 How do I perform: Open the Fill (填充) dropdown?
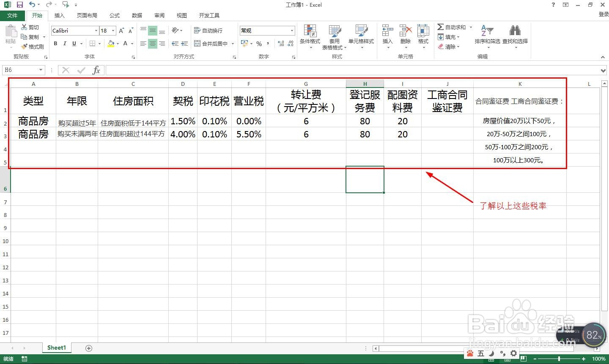(x=448, y=37)
